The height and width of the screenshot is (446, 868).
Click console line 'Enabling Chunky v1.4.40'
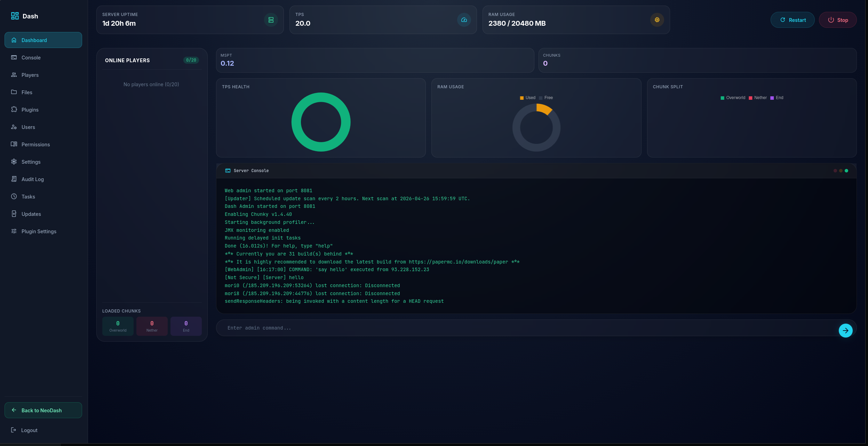[258, 214]
